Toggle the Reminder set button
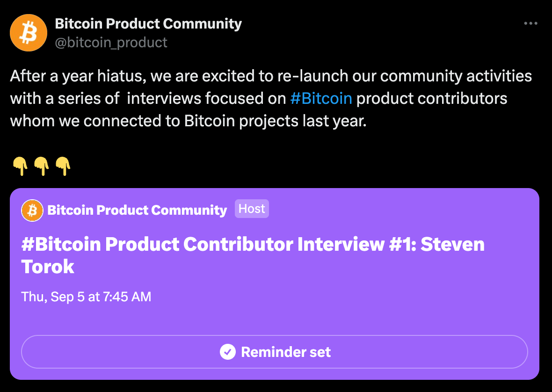 coord(274,352)
